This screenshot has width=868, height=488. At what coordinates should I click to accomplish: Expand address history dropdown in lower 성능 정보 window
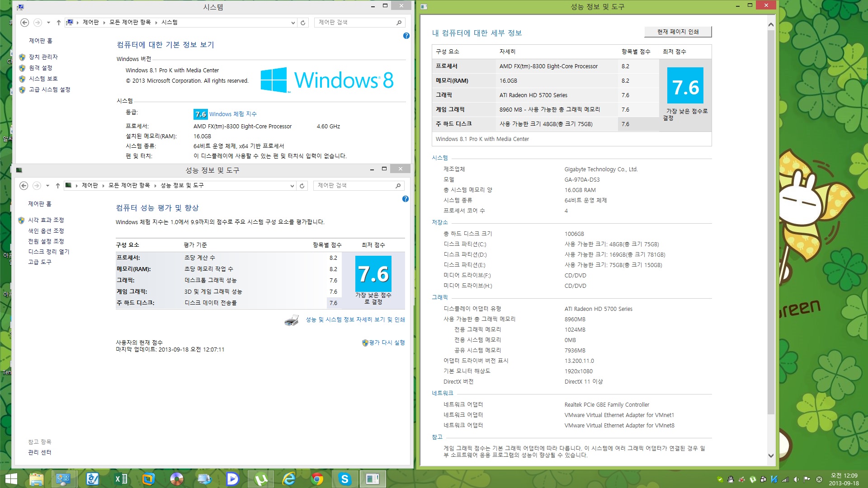point(292,186)
